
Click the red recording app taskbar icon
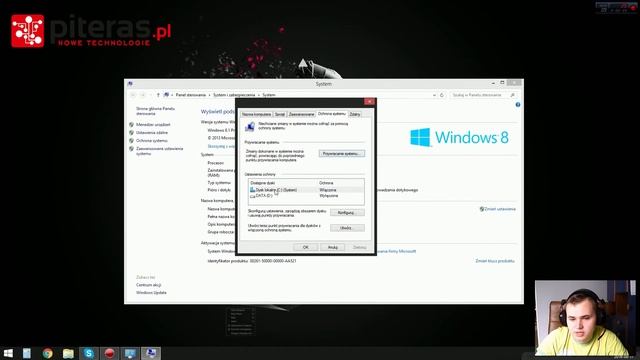click(109, 353)
